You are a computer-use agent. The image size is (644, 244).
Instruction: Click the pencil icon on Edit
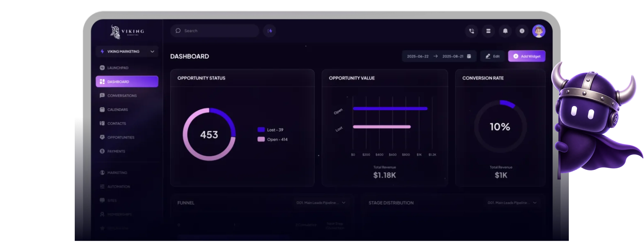click(488, 56)
